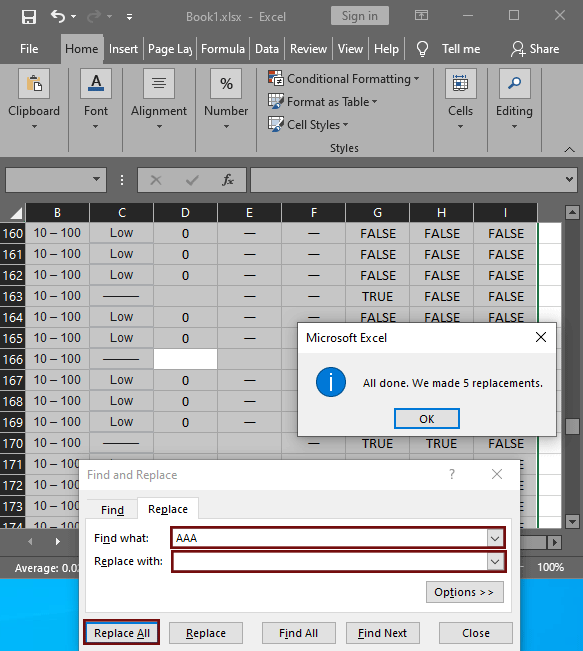Image resolution: width=583 pixels, height=651 pixels.
Task: Click the Insert Function fx icon
Action: point(228,180)
